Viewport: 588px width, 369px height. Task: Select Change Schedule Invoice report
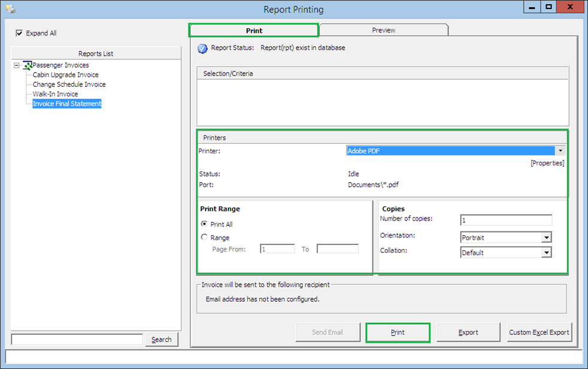click(69, 84)
